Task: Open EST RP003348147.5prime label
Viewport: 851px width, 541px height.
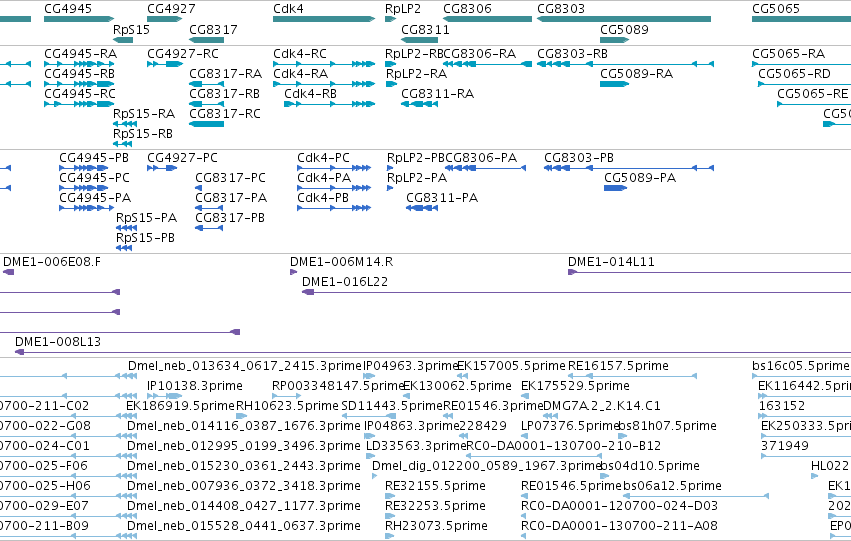Action: click(339, 386)
